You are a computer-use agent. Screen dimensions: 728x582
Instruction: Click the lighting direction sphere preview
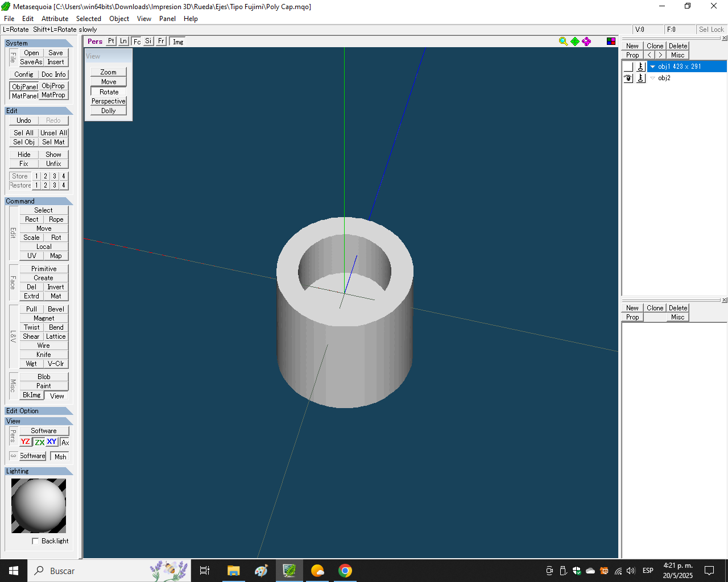tap(39, 505)
